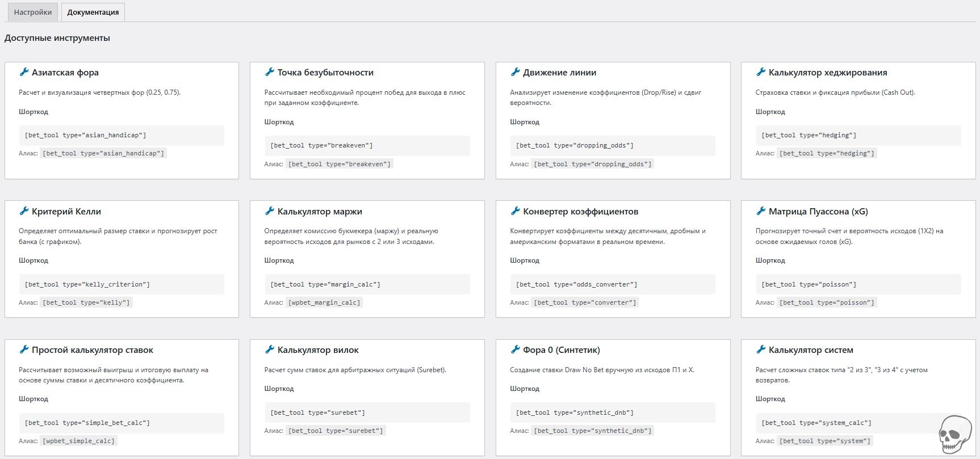Click the wpbet_simple_calc alias code
Image resolution: width=980 pixels, height=459 pixels.
[x=78, y=441]
